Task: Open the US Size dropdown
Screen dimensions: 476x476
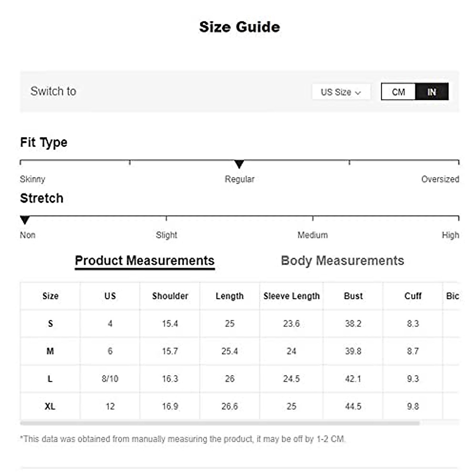Action: (341, 92)
